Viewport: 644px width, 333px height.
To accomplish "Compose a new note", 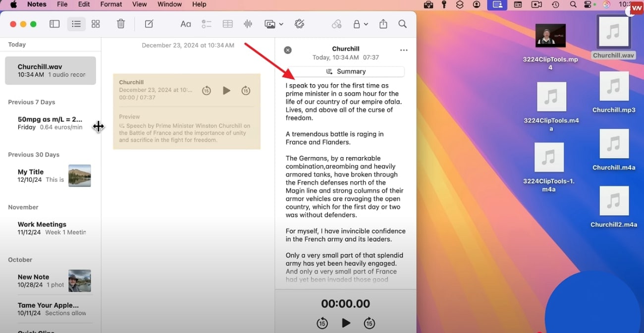I will 149,24.
